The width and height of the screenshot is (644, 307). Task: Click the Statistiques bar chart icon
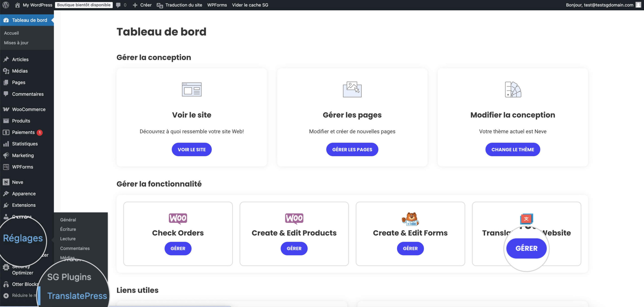coord(6,144)
